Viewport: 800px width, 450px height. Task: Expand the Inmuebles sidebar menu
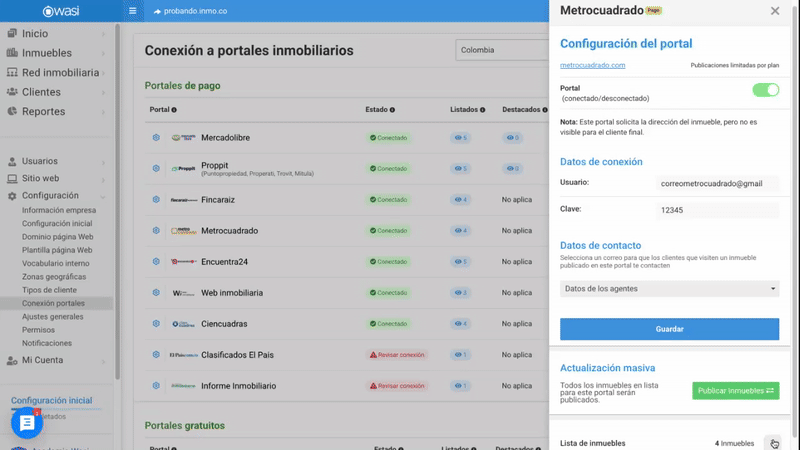[56, 53]
